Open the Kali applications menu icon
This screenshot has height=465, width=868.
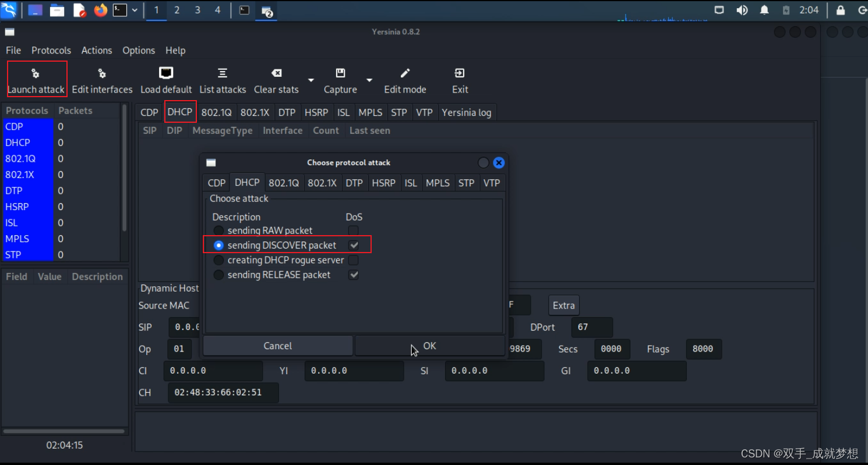coord(10,10)
